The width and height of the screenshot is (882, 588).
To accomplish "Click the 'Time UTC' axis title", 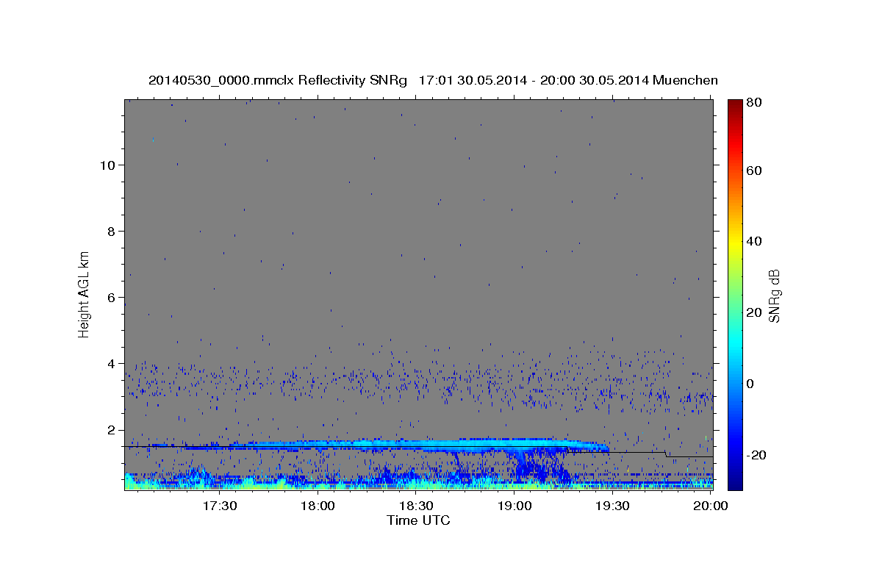I will (418, 520).
